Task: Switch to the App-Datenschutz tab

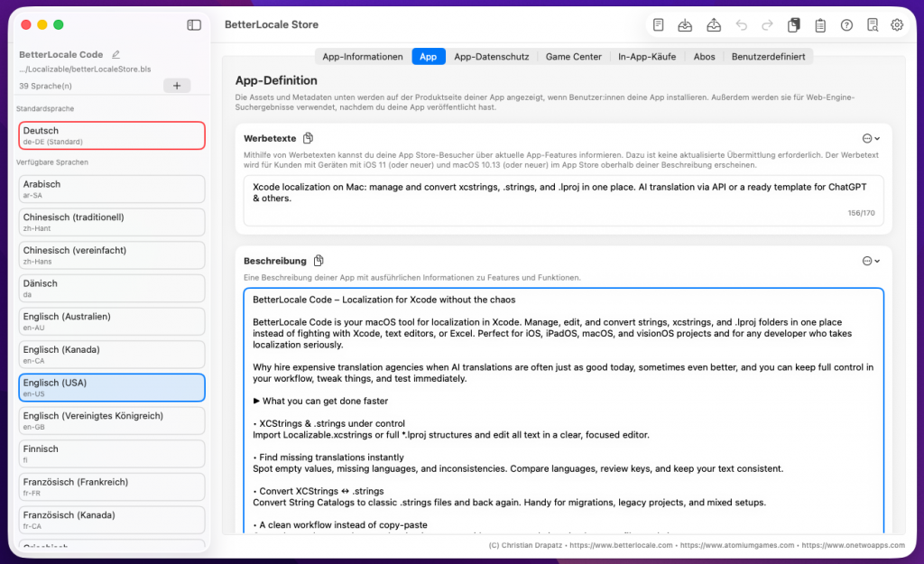Action: (491, 57)
